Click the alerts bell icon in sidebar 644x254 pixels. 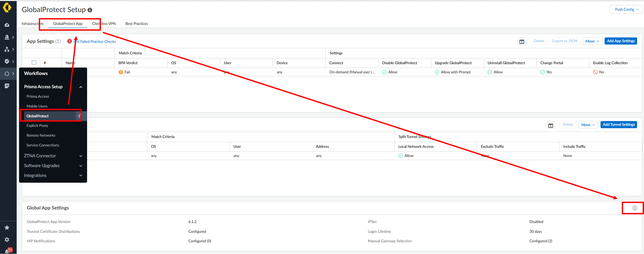(7, 37)
